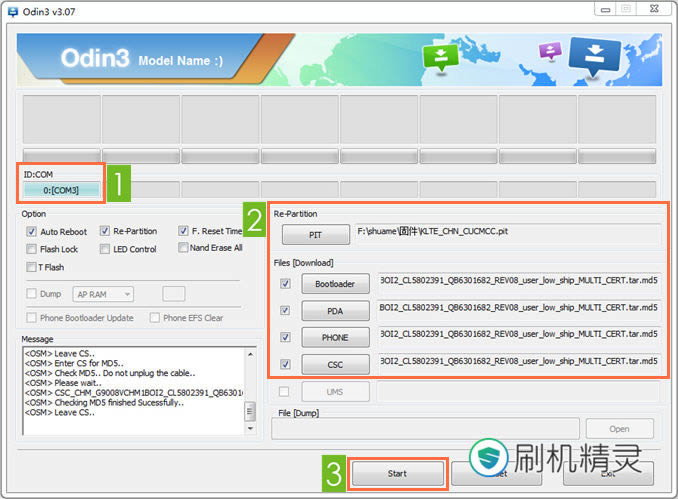Click the PDA file button
This screenshot has height=499, width=678.
[x=335, y=311]
